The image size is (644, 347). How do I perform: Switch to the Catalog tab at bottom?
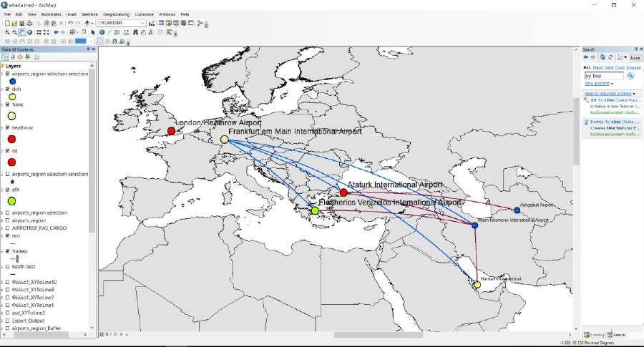click(x=594, y=335)
